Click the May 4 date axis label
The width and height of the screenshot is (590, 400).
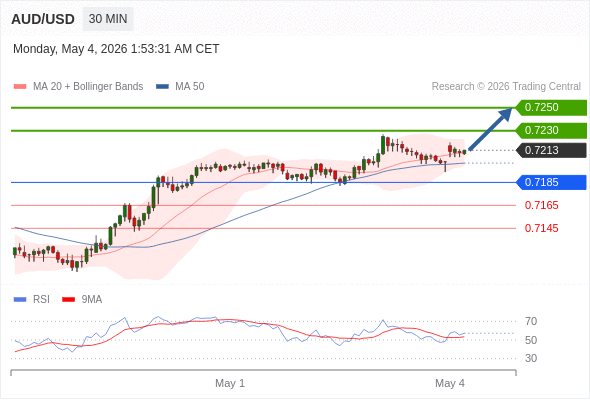click(x=450, y=383)
